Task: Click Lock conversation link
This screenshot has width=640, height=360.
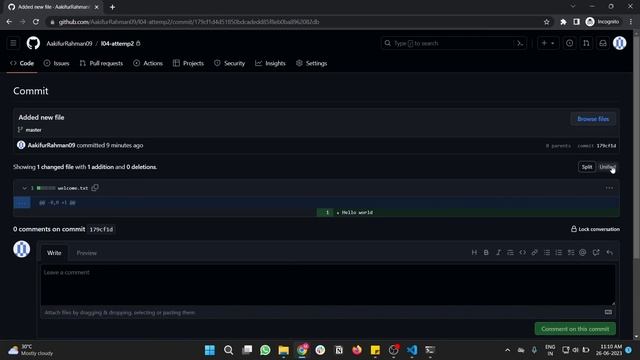Action: point(595,229)
